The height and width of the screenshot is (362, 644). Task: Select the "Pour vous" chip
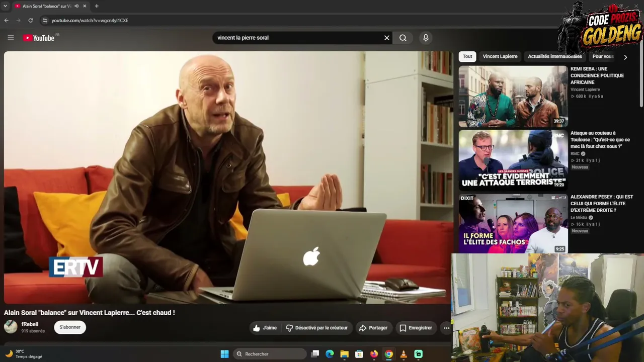pos(603,56)
